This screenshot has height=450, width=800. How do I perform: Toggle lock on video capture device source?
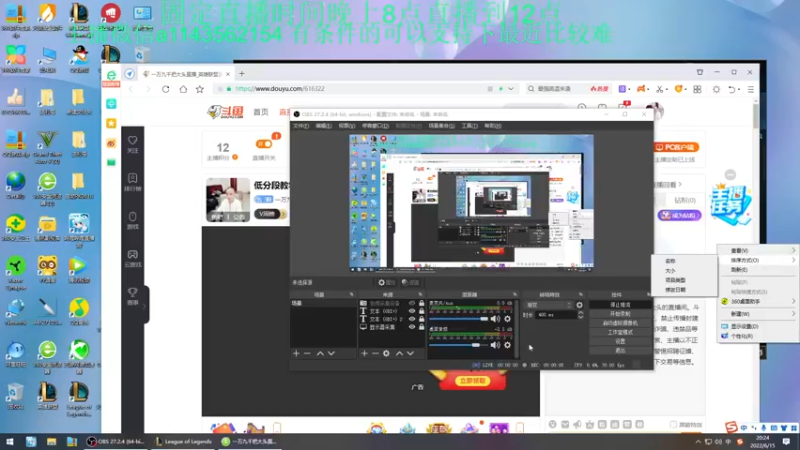[x=421, y=303]
